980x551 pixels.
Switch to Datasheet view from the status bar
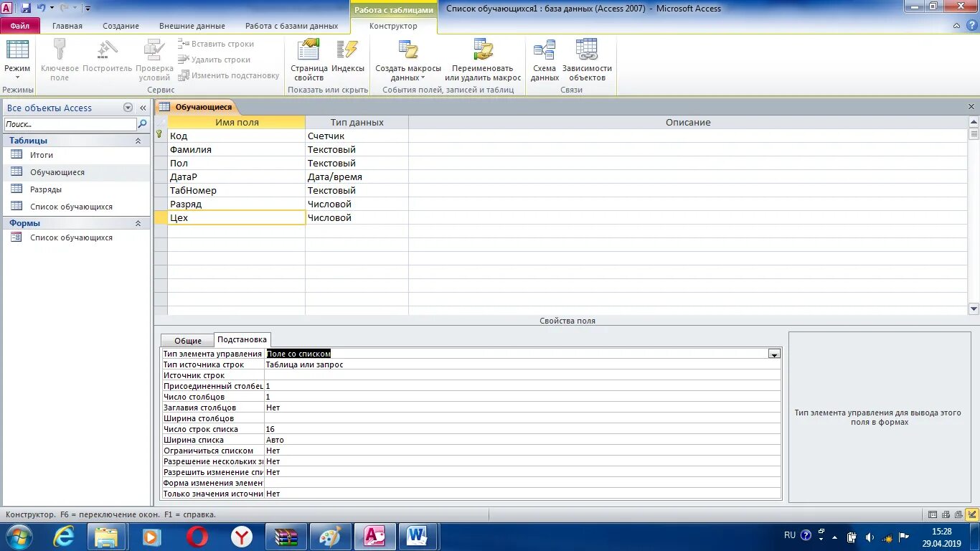coord(933,514)
